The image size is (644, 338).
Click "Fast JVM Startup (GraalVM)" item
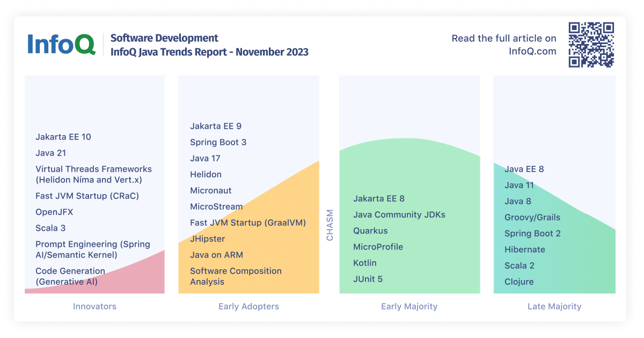tap(248, 222)
